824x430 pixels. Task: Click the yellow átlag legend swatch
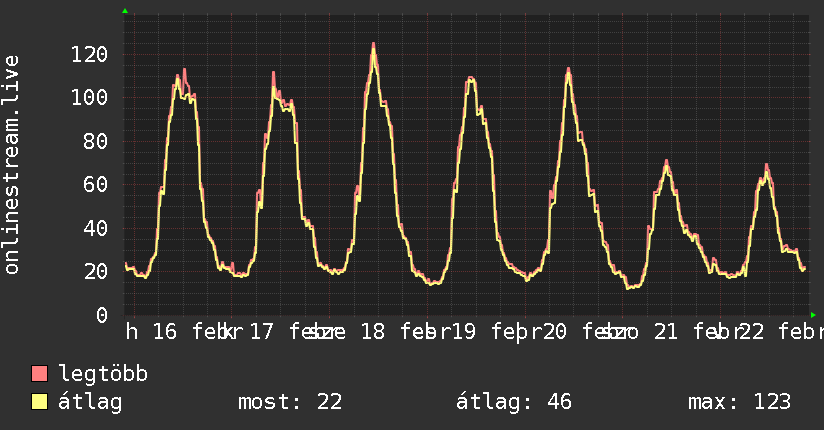click(x=39, y=402)
